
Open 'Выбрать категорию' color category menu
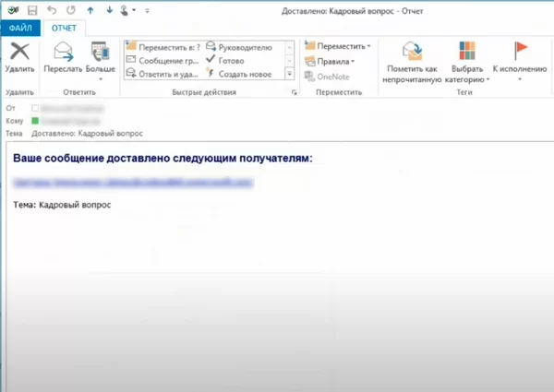pyautogui.click(x=466, y=60)
